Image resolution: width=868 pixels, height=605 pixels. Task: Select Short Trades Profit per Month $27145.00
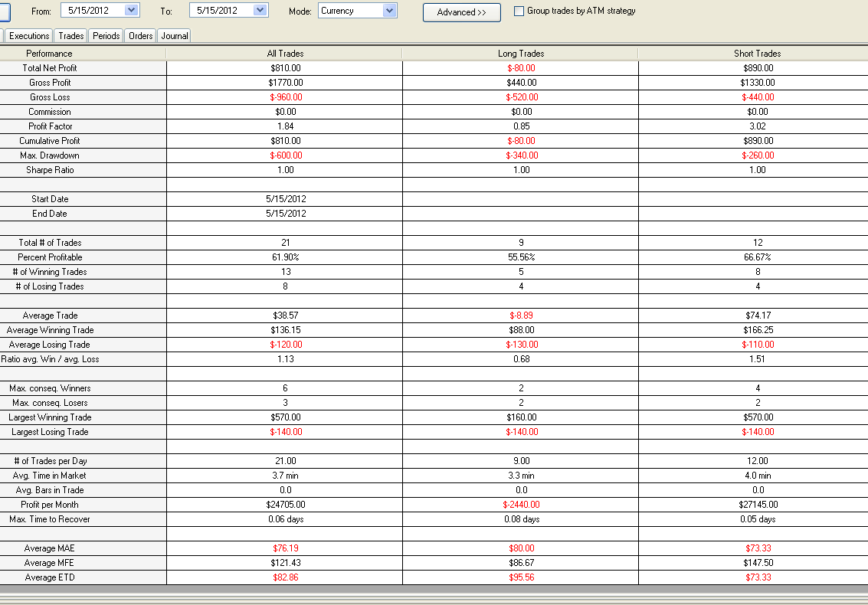tap(758, 505)
